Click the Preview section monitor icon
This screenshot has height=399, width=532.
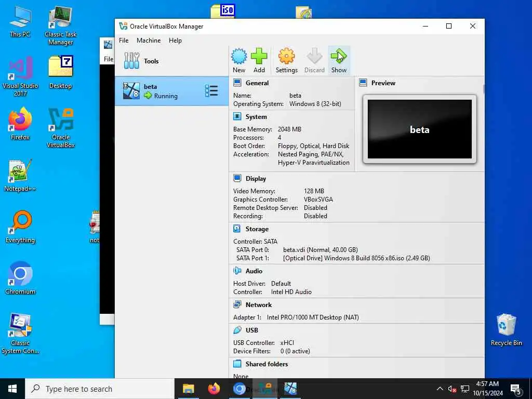pos(363,83)
